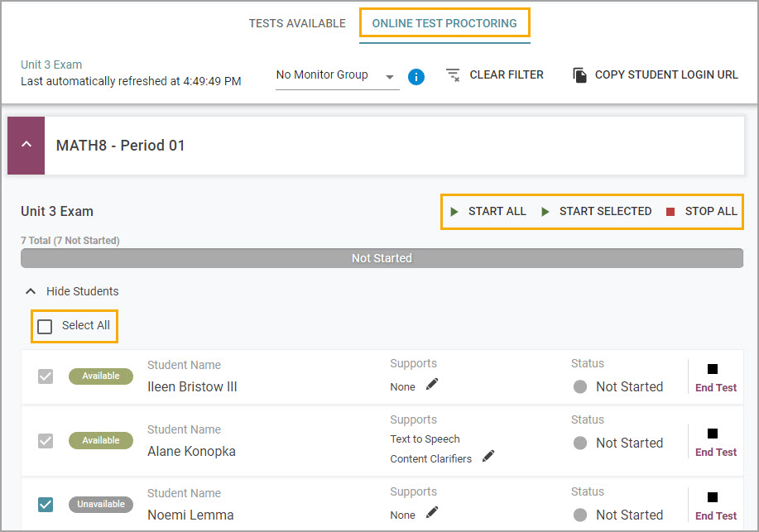The height and width of the screenshot is (532, 759).
Task: End test for Alane Konopka
Action: coord(715,442)
